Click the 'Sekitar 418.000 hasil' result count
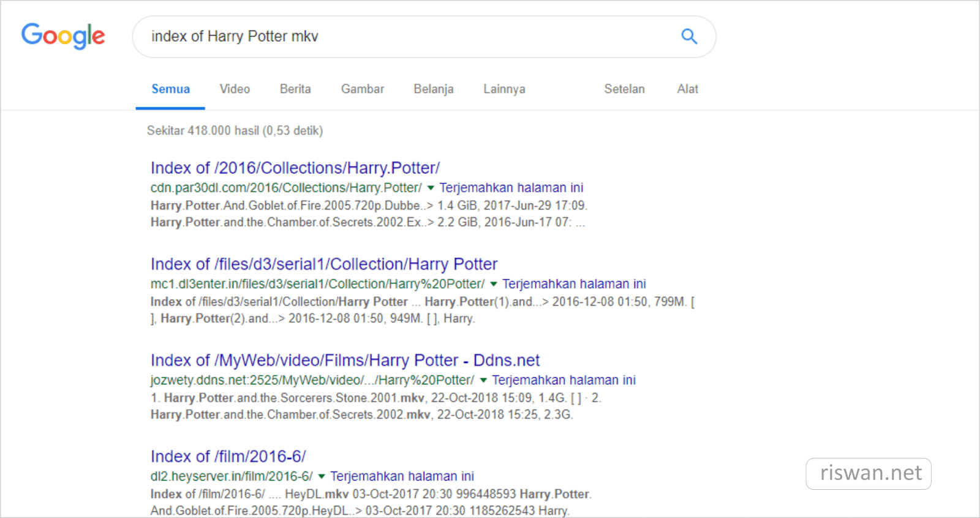Screen dimensions: 980x518 235,130
